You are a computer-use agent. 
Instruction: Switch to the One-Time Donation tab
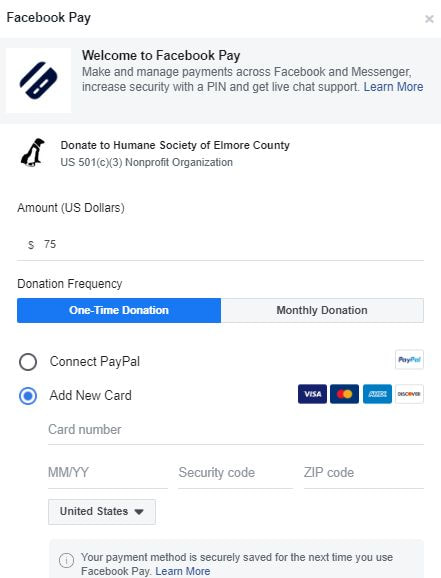click(x=119, y=310)
